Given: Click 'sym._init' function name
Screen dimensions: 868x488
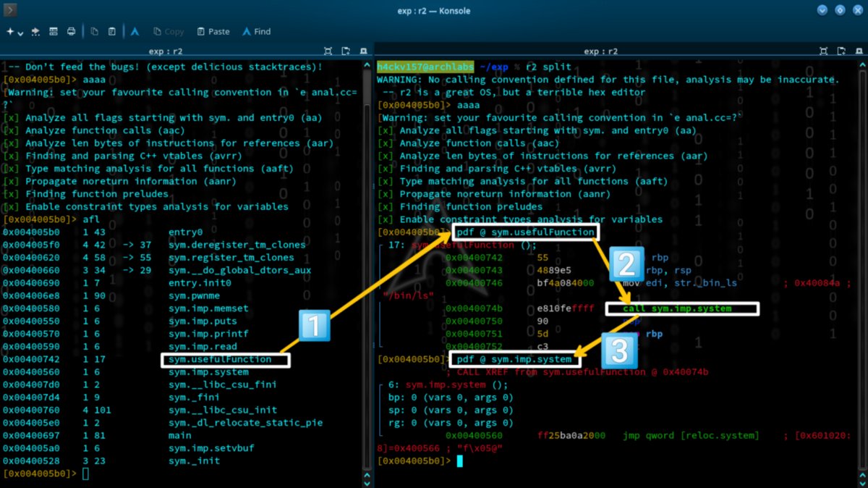Looking at the screenshot, I should point(194,460).
